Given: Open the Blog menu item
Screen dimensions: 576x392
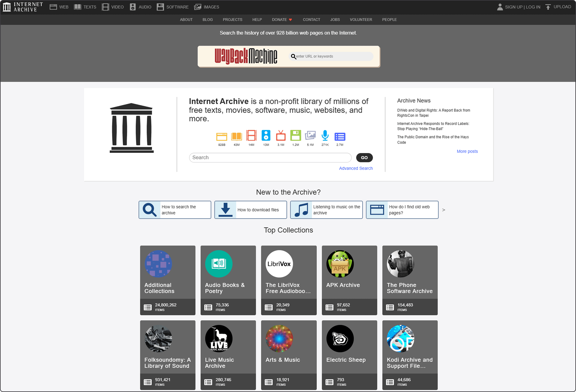Looking at the screenshot, I should (208, 20).
